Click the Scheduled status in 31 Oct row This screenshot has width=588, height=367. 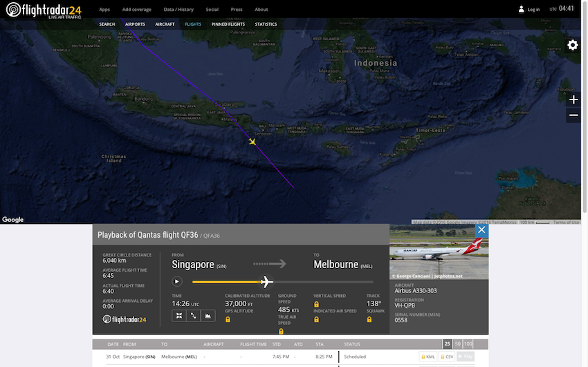click(x=355, y=357)
